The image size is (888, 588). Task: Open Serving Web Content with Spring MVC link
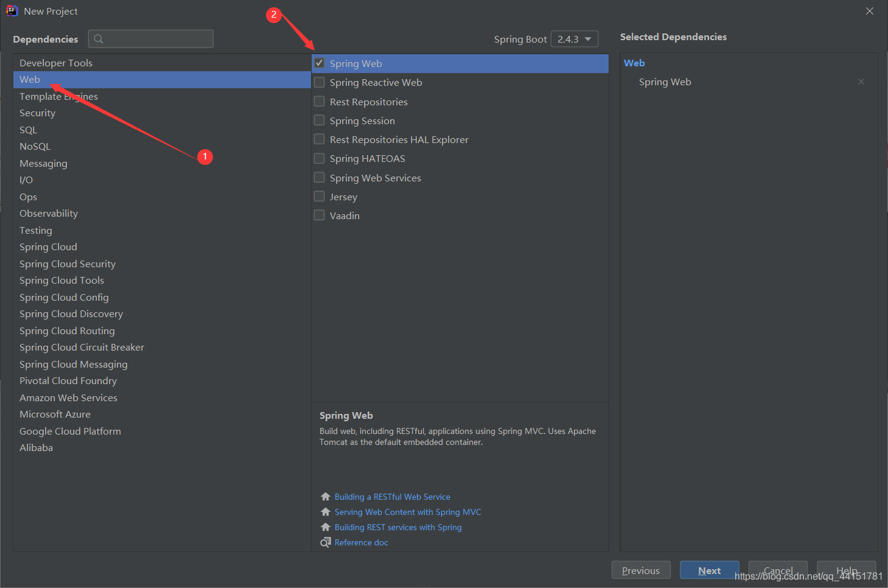[x=408, y=512]
